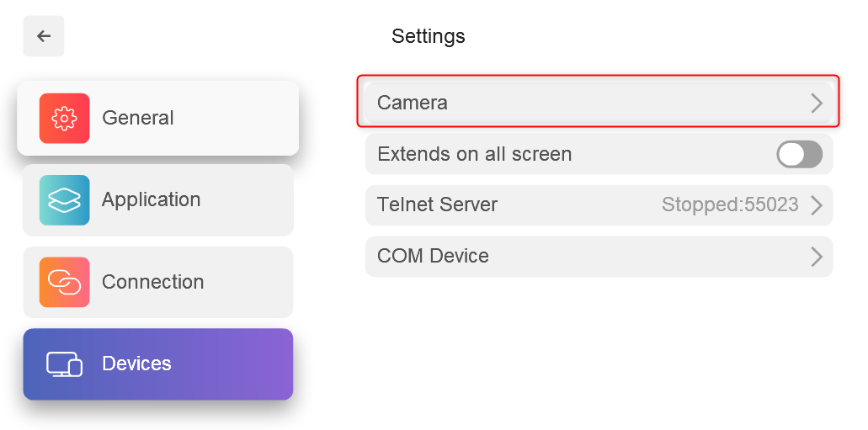The height and width of the screenshot is (430, 868).
Task: Click the Telnet Server label
Action: click(x=437, y=204)
